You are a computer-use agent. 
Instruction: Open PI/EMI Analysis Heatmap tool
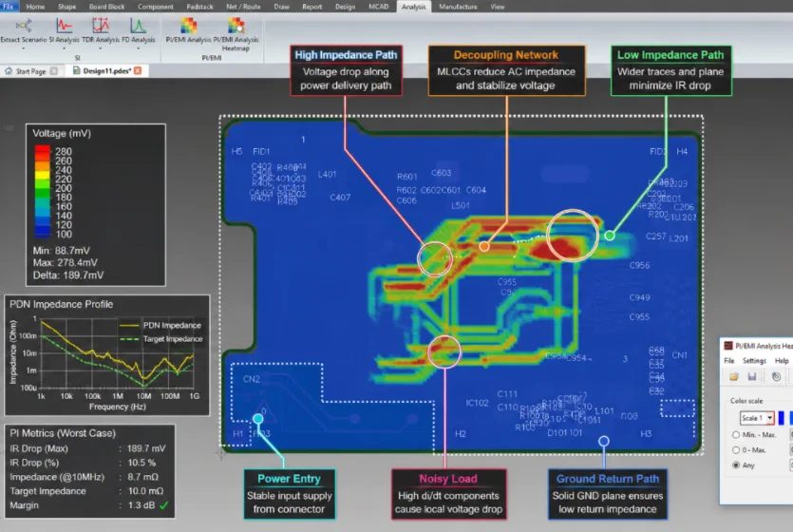click(236, 34)
